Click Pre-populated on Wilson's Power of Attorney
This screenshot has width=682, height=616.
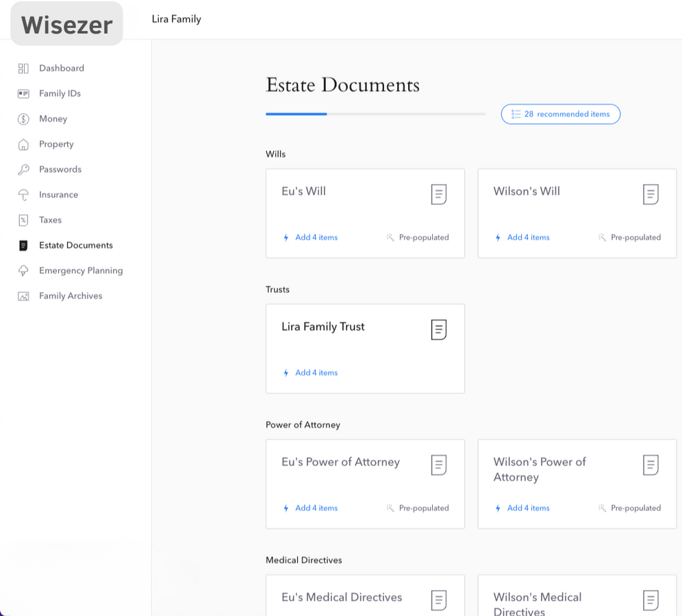[635, 508]
